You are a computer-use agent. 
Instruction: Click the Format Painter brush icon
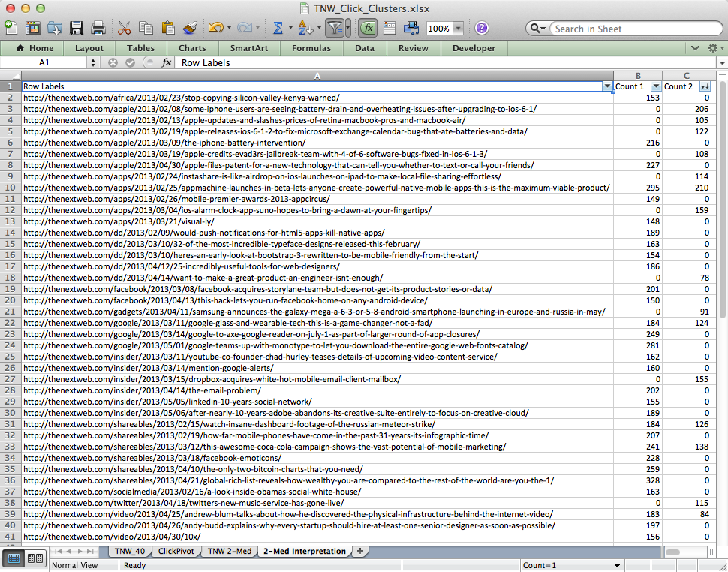pos(189,28)
